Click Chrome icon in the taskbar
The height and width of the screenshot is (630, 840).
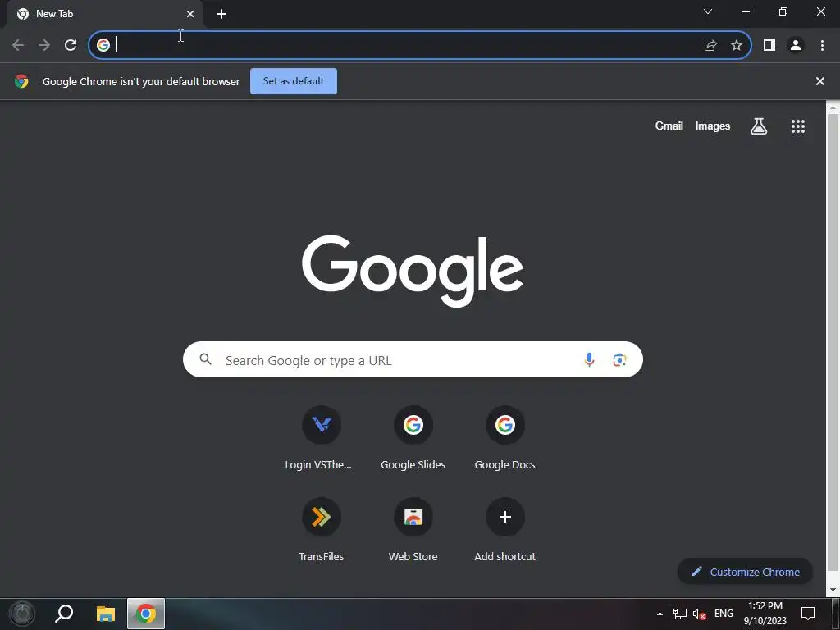tap(146, 614)
